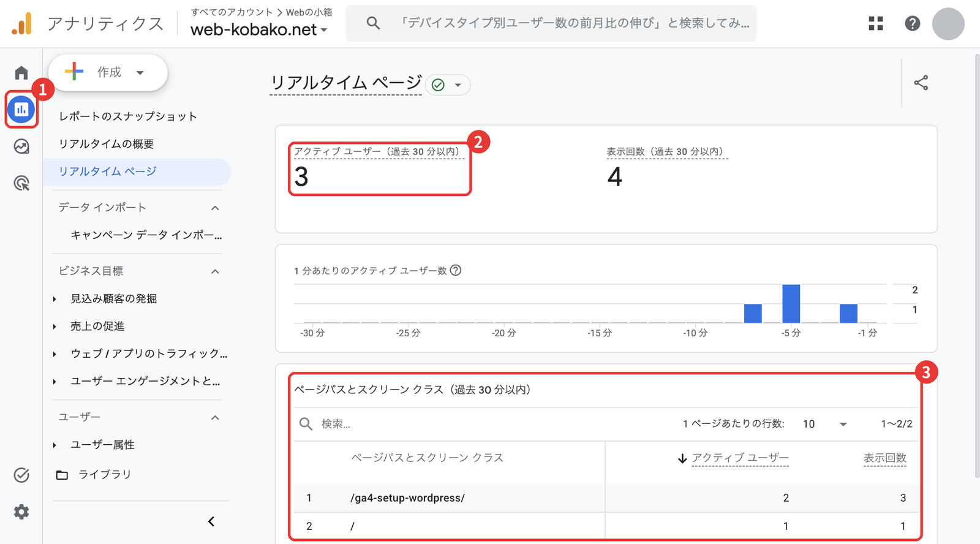Screen dimensions: 980x544
Task: Open ライブラリ link in sidebar
Action: pyautogui.click(x=105, y=475)
